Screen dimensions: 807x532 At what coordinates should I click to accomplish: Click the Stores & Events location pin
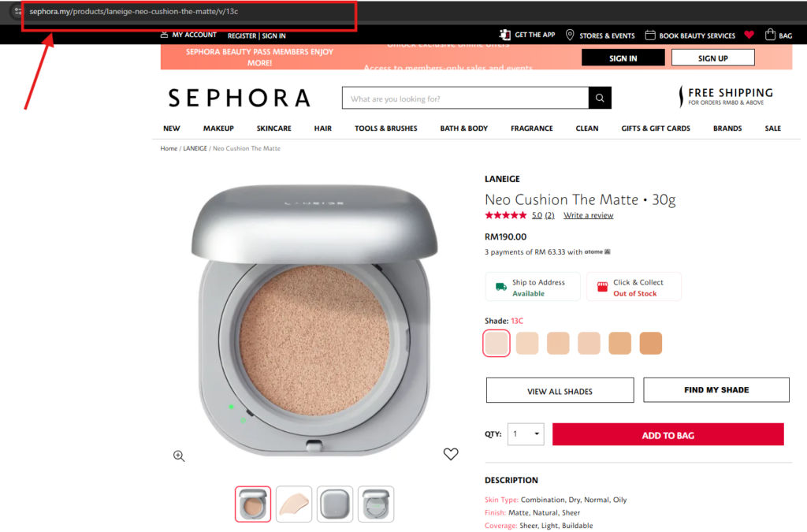click(x=570, y=35)
